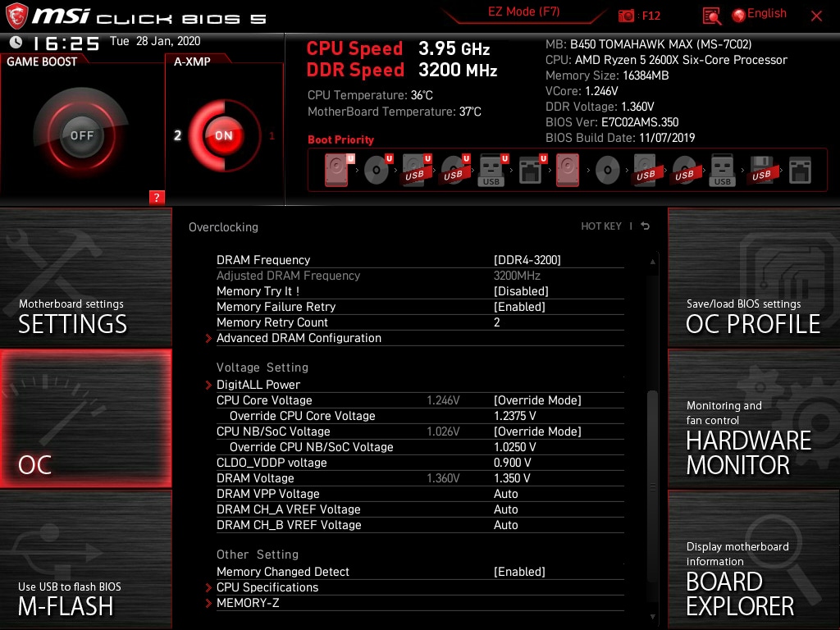840x630 pixels.
Task: Expand the MEMORY-Z submenu
Action: coord(248,603)
